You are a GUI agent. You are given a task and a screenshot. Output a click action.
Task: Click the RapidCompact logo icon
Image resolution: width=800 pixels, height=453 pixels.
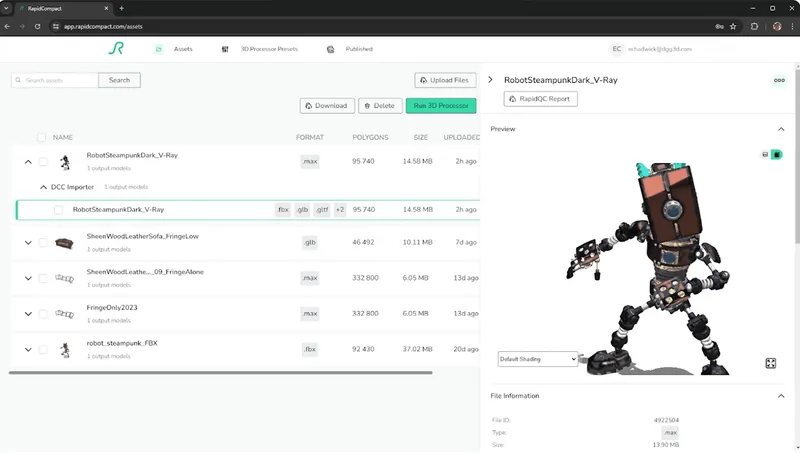(116, 48)
